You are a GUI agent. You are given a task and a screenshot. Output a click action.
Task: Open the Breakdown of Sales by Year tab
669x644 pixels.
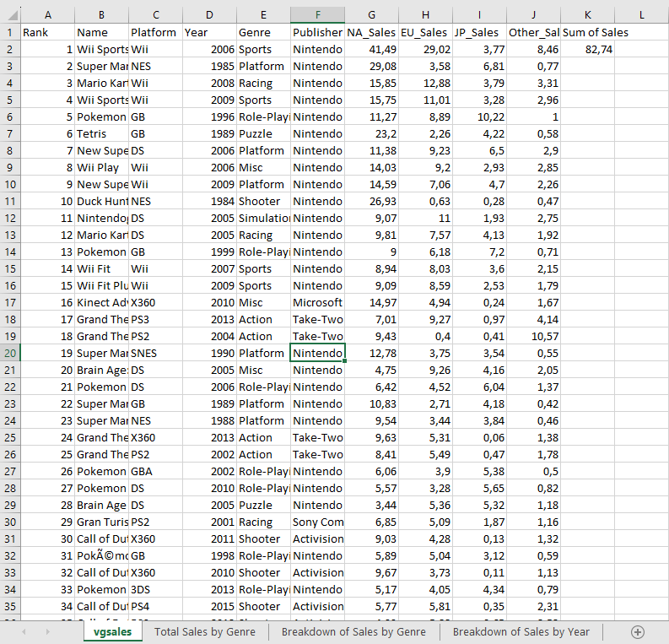click(x=521, y=631)
